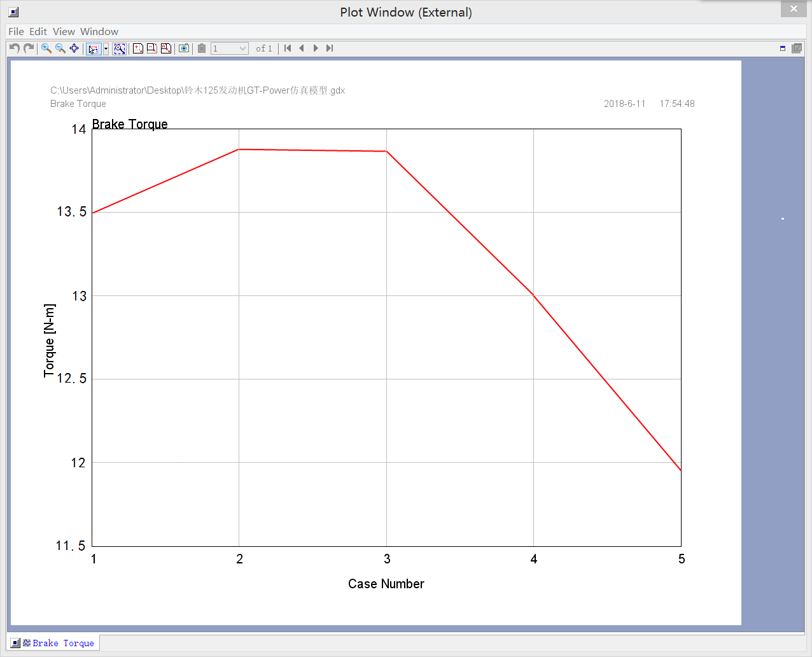Click the Case Number axis label
812x657 pixels.
(x=386, y=584)
